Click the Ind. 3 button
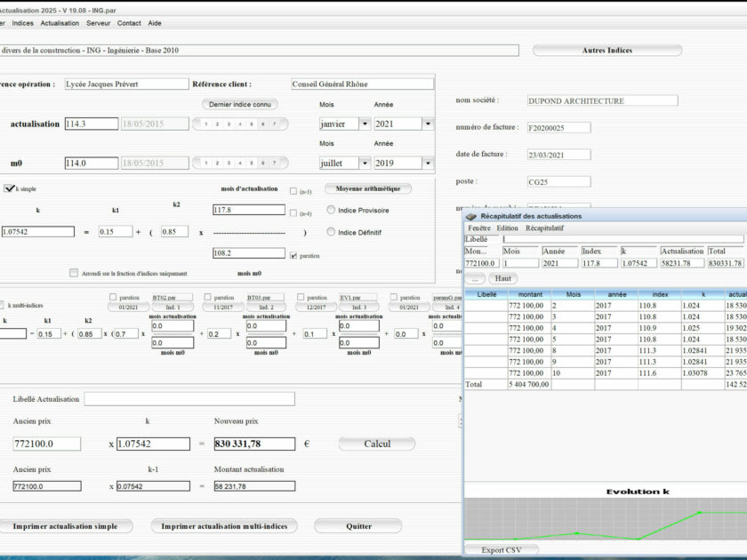 pos(359,308)
